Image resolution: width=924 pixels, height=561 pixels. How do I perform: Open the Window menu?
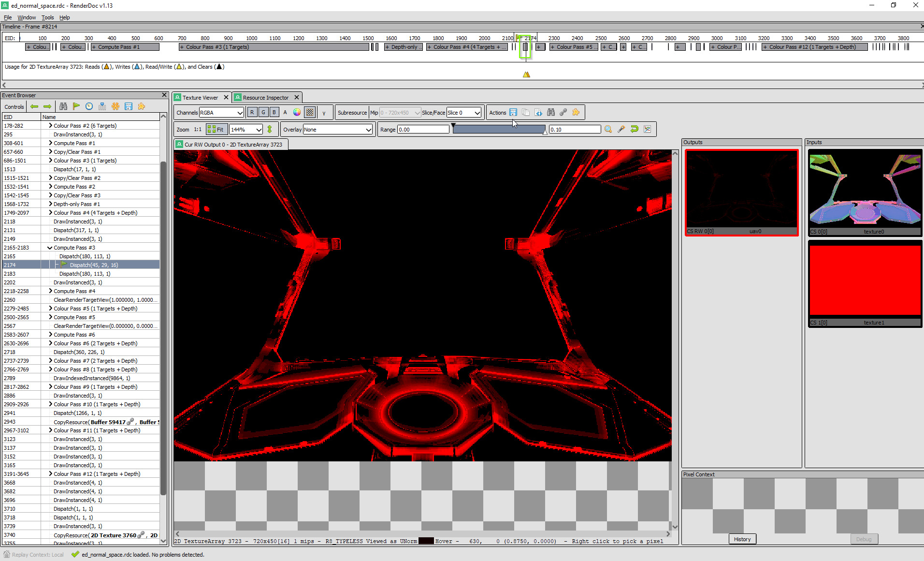click(27, 17)
